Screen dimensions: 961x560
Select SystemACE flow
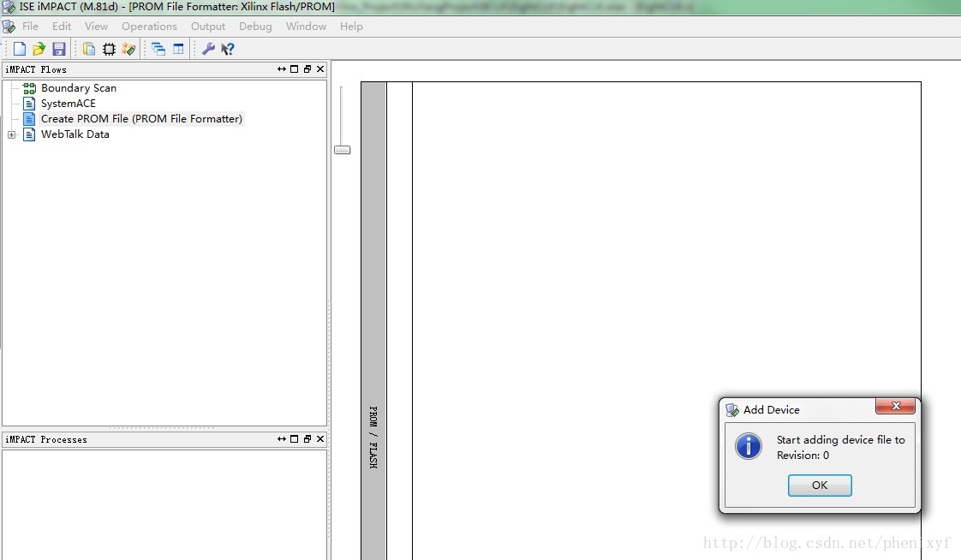click(x=68, y=104)
